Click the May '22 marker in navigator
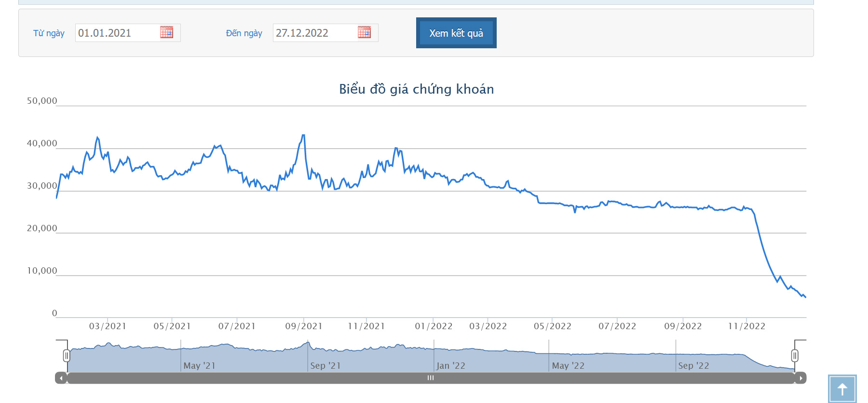The height and width of the screenshot is (403, 868). click(x=568, y=365)
